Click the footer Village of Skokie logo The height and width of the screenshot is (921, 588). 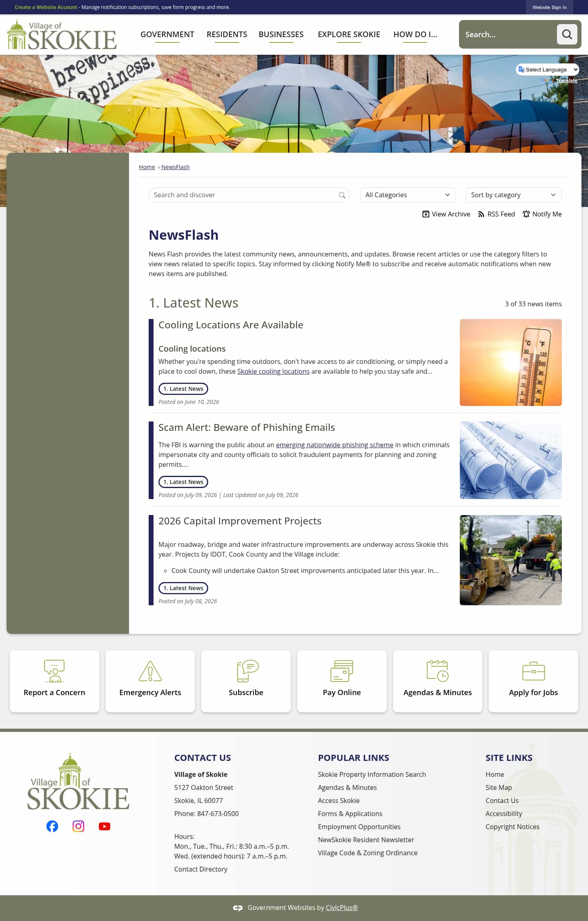[78, 781]
